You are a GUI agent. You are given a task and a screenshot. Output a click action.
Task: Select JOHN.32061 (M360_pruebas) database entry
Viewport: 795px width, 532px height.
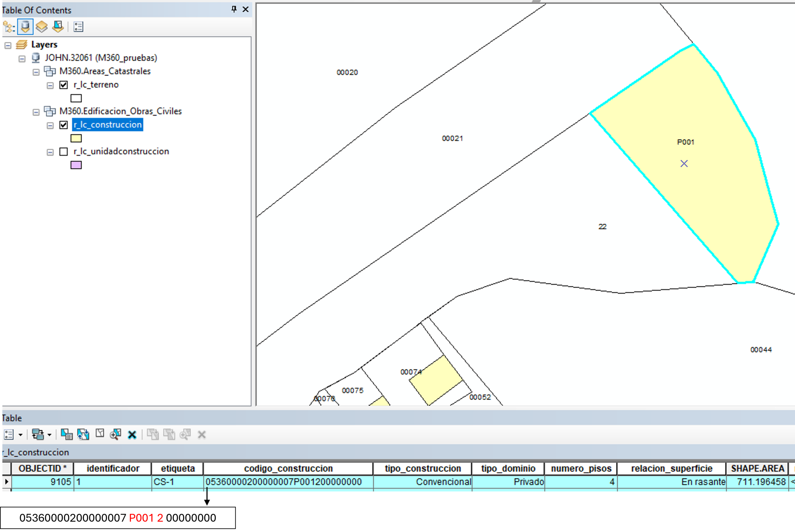[x=101, y=58]
